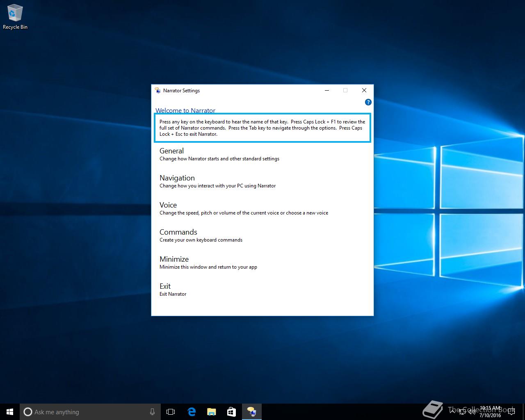Image resolution: width=525 pixels, height=420 pixels.
Task: Click the Windows Start button
Action: (10, 412)
